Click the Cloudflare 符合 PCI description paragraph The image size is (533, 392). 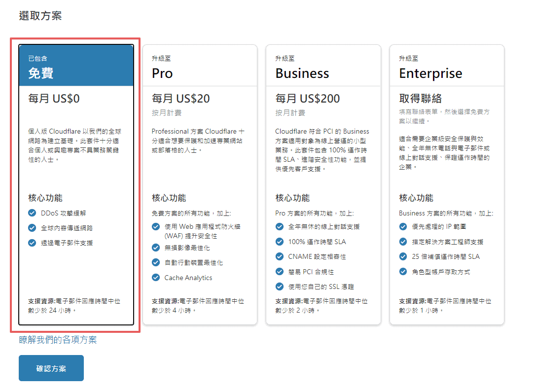[x=322, y=150]
